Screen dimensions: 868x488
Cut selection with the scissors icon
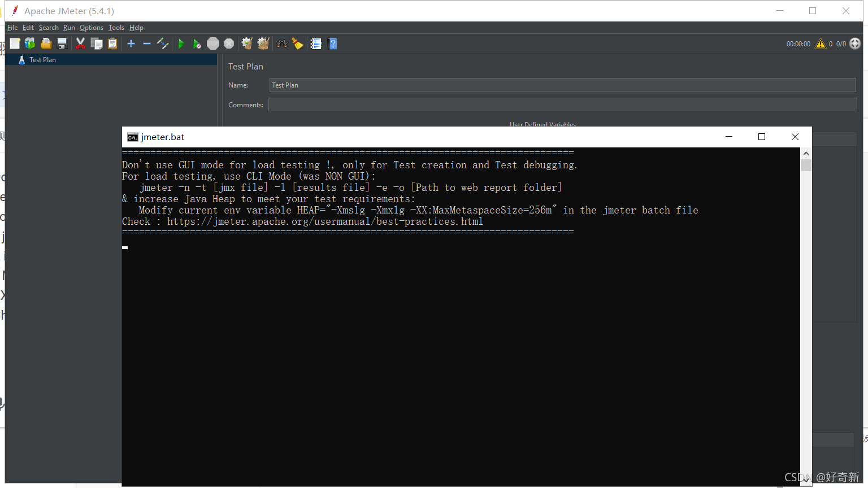81,43
